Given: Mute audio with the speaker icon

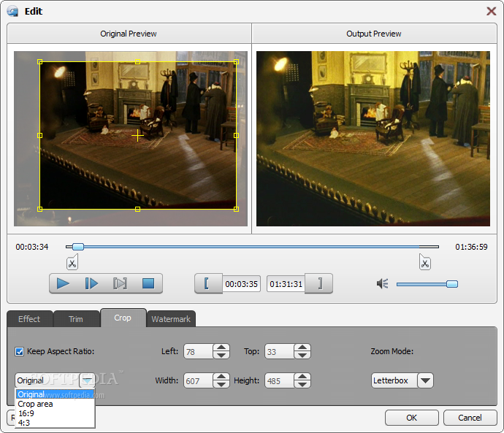Looking at the screenshot, I should [x=383, y=283].
